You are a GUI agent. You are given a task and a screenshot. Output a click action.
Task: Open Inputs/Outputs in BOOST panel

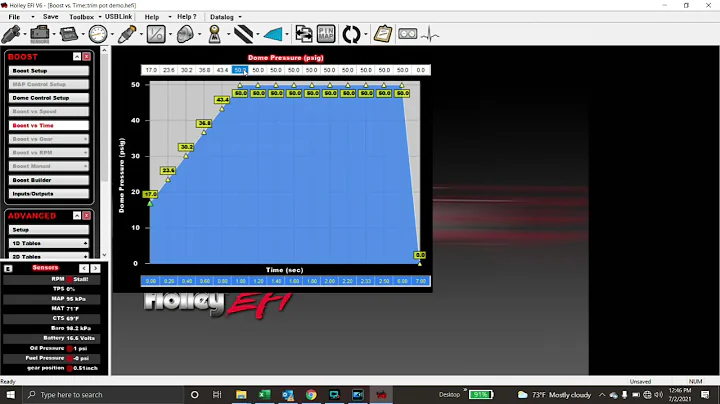coord(49,194)
